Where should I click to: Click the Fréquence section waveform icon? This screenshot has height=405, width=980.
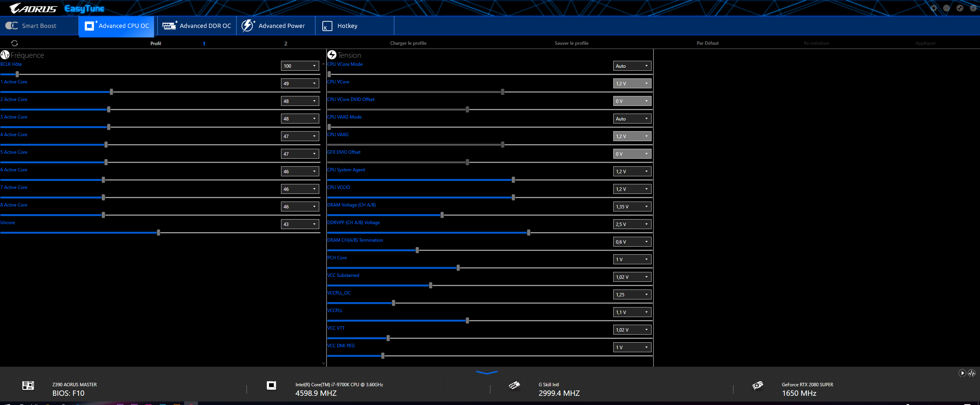pos(5,55)
